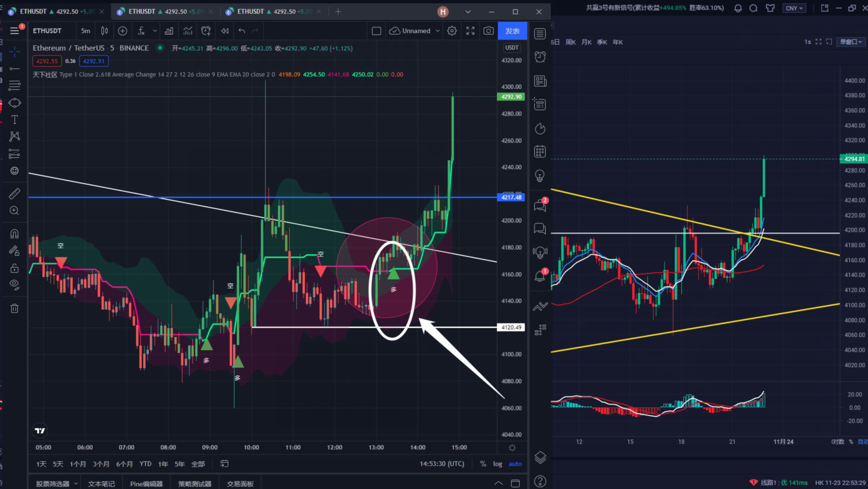The height and width of the screenshot is (489, 868).
Task: Select 周K period in right window
Action: [x=571, y=42]
